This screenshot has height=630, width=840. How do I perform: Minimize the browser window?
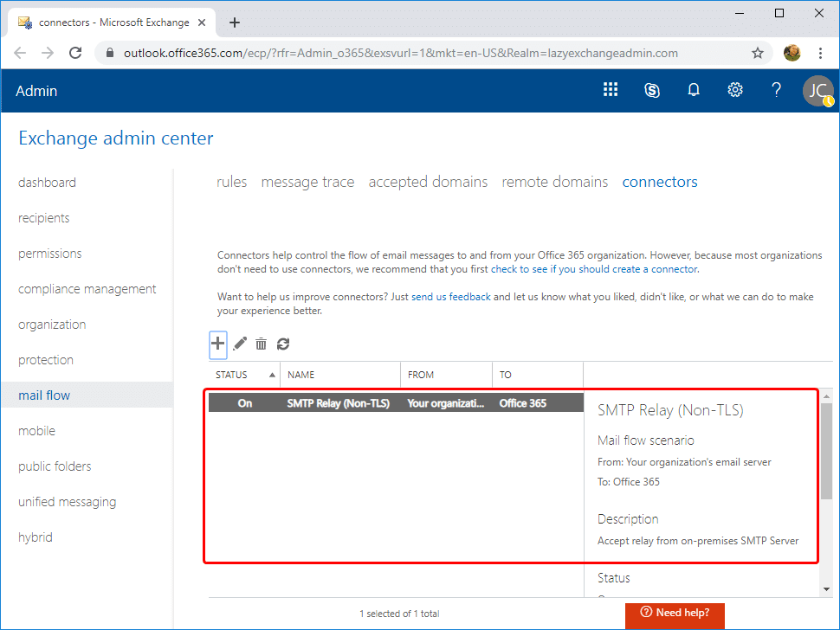[740, 13]
